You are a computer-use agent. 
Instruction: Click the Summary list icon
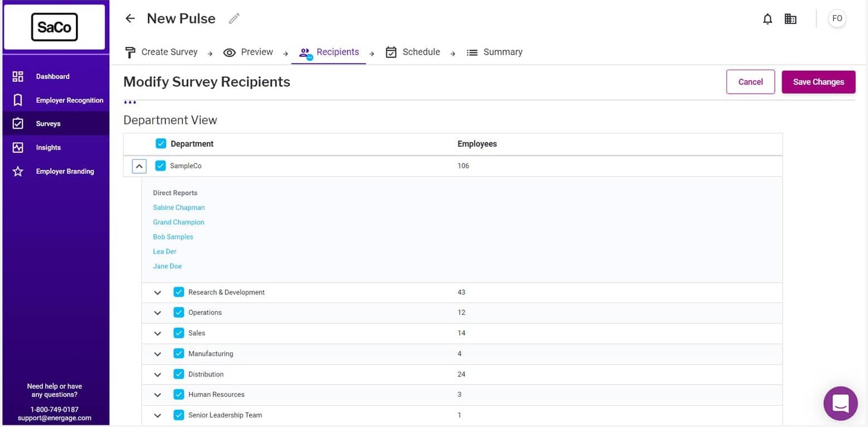click(472, 52)
